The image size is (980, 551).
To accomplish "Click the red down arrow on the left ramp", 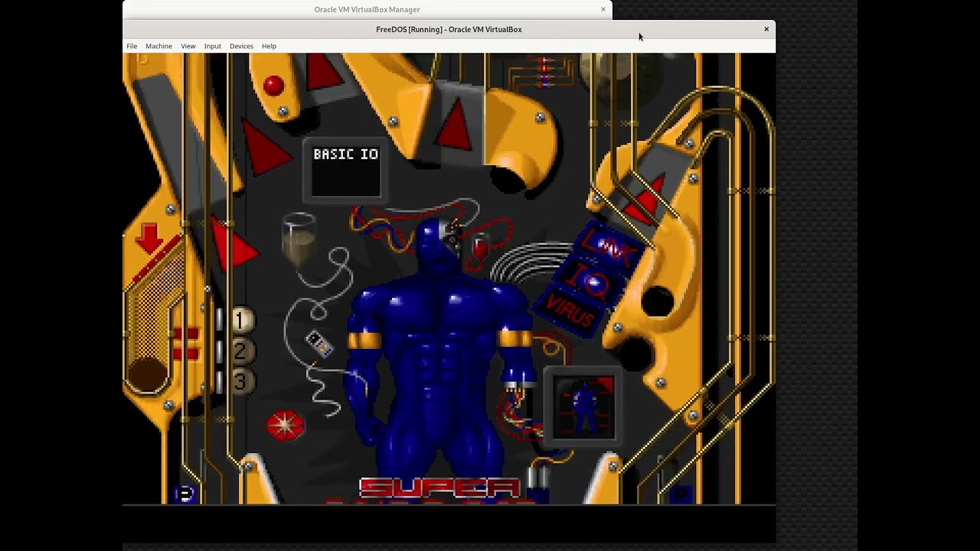I will click(x=149, y=238).
